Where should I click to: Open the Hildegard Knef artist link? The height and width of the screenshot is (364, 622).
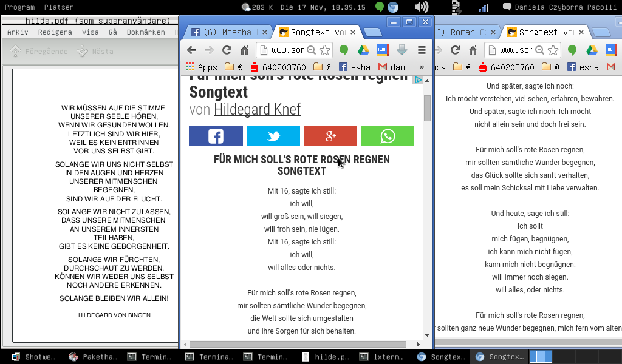pyautogui.click(x=257, y=109)
